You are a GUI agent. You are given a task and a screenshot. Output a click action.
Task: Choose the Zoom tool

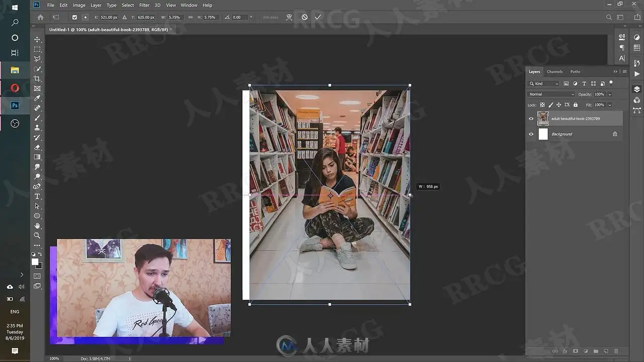(37, 235)
